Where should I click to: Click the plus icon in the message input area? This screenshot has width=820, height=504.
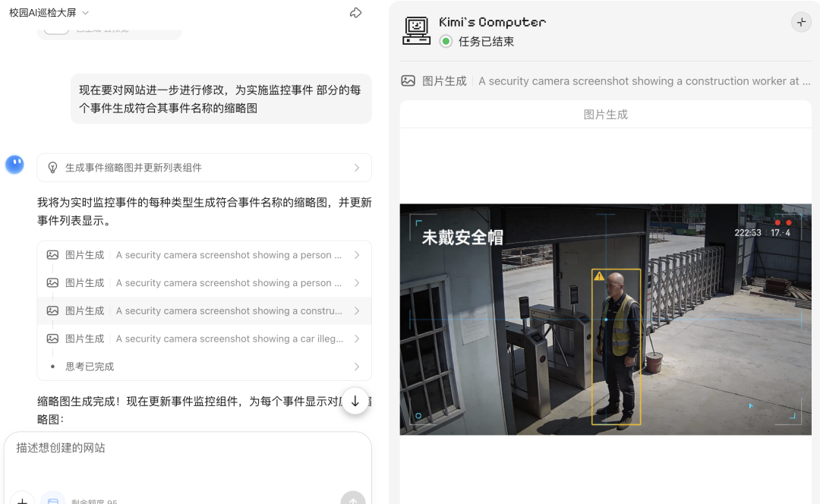tap(22, 499)
